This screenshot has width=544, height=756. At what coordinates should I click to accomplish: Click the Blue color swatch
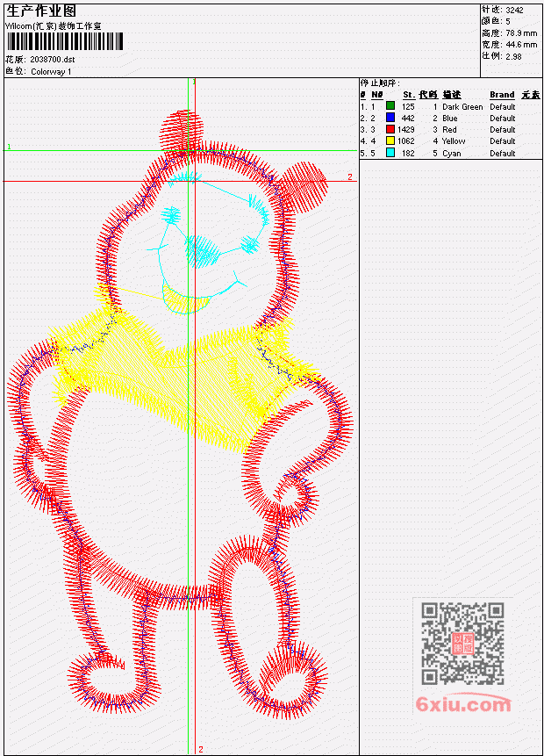tap(390, 117)
